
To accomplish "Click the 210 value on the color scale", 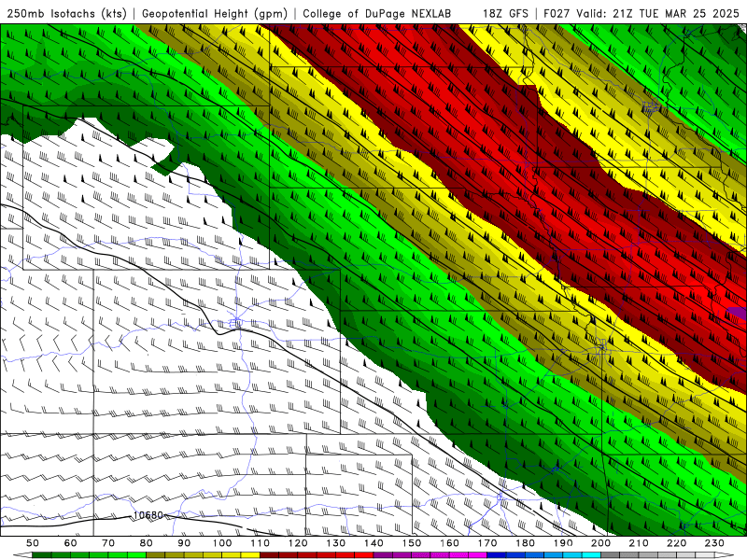I will tap(639, 543).
